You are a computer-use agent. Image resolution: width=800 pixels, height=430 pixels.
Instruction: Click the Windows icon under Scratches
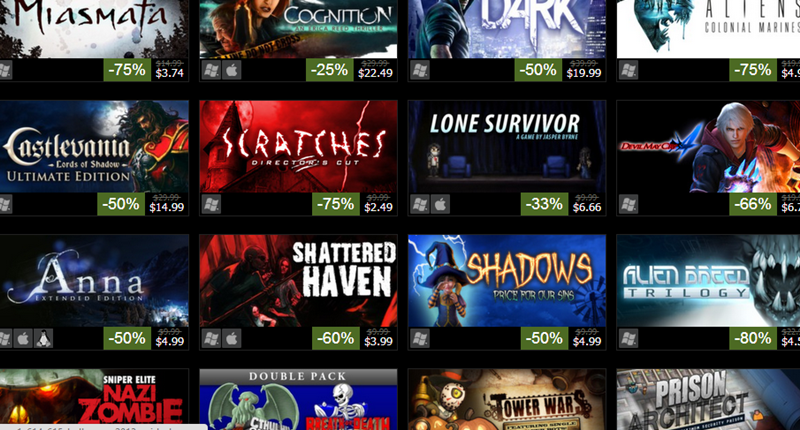pyautogui.click(x=211, y=205)
